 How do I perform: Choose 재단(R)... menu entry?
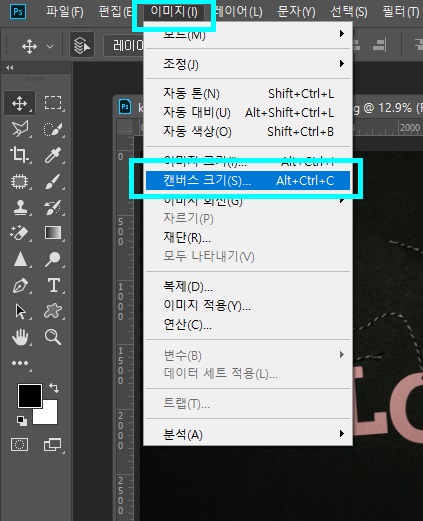point(248,238)
